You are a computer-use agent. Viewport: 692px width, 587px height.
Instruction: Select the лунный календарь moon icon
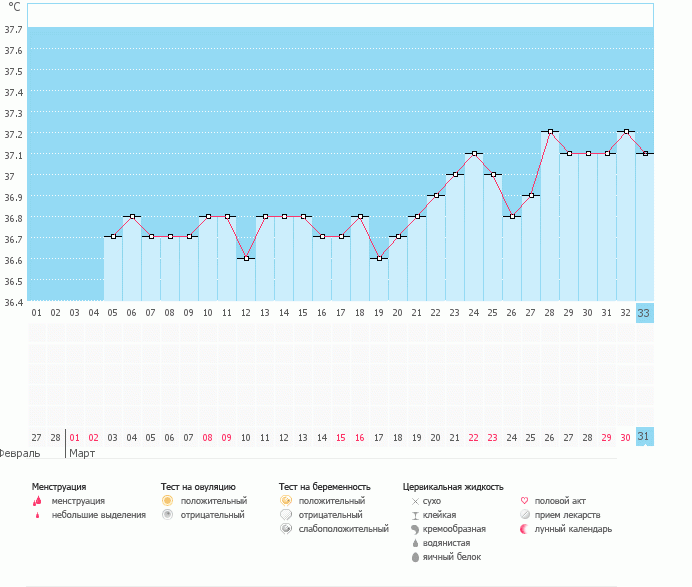pos(524,528)
